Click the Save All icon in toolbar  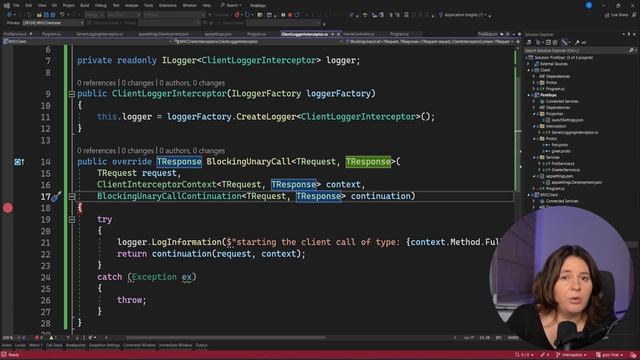53,15
